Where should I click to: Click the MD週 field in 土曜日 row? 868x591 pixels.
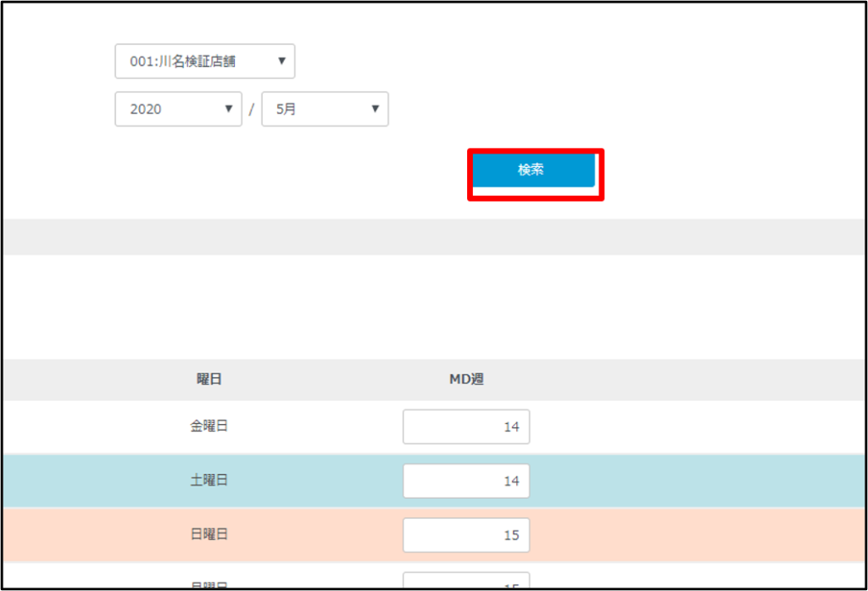[x=466, y=481]
